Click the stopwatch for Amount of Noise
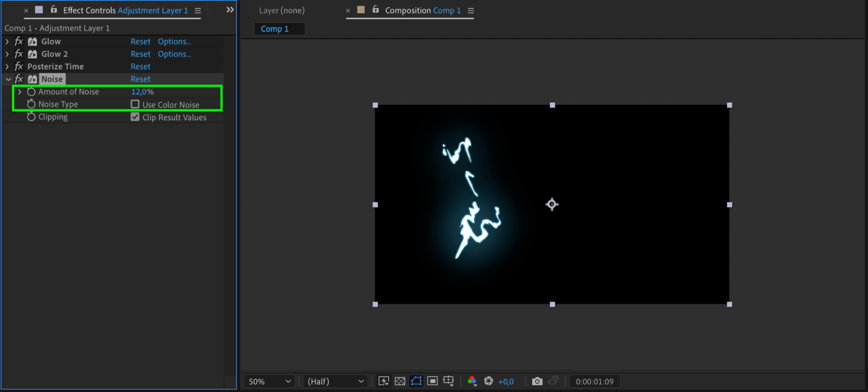868x392 pixels. click(31, 92)
